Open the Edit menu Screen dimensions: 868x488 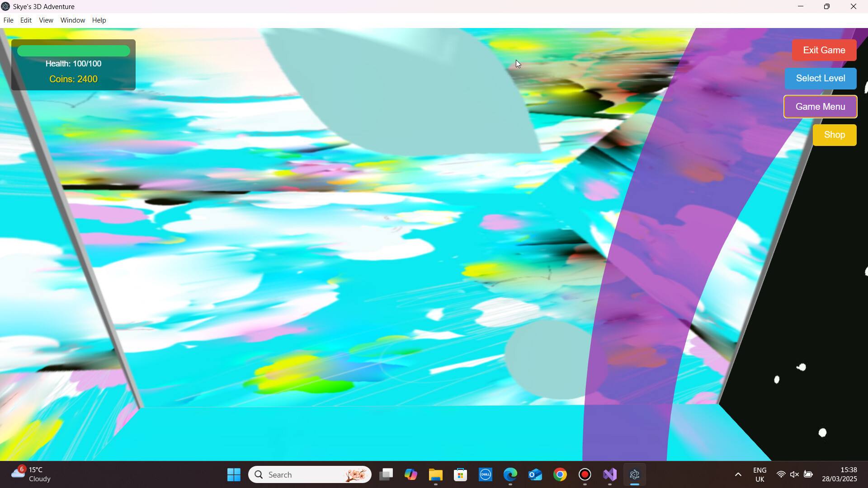[x=26, y=20]
